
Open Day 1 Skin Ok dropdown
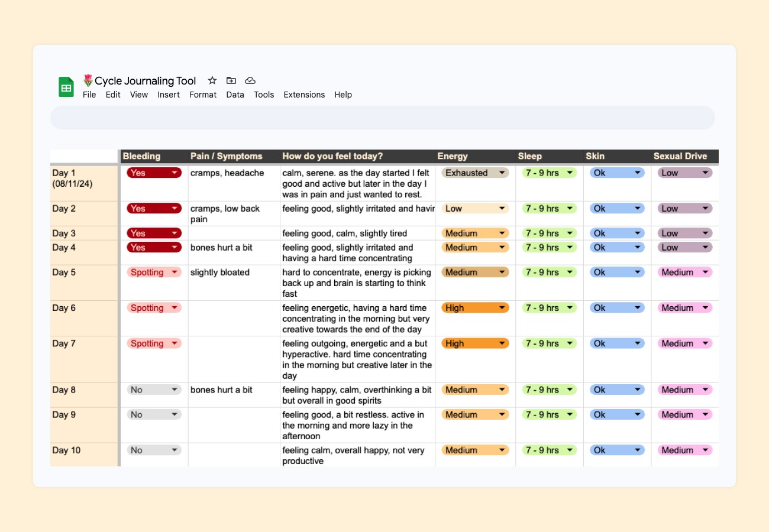click(618, 173)
